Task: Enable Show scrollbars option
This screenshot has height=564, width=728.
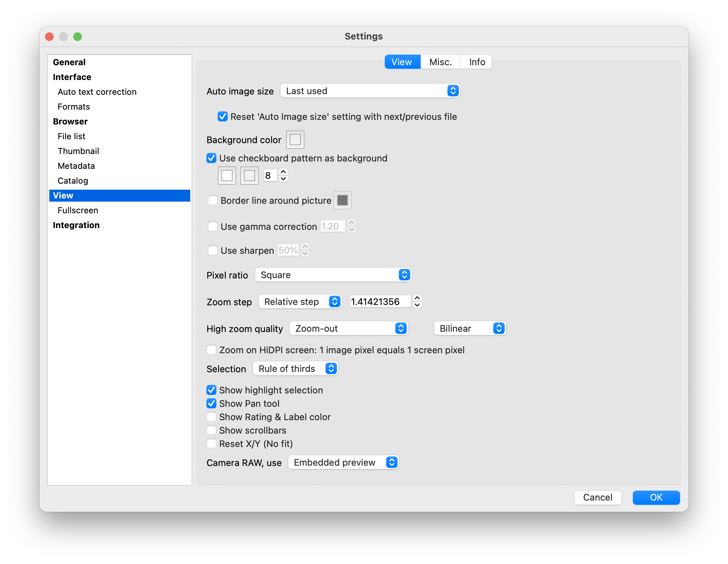Action: coord(211,430)
